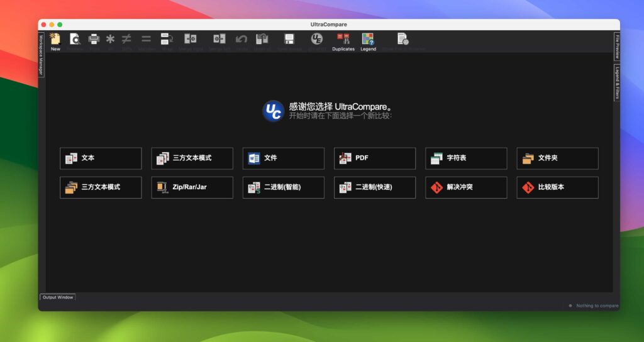Open the 比较版本 compare versions option
Image resolution: width=644 pixels, height=342 pixels.
point(557,187)
